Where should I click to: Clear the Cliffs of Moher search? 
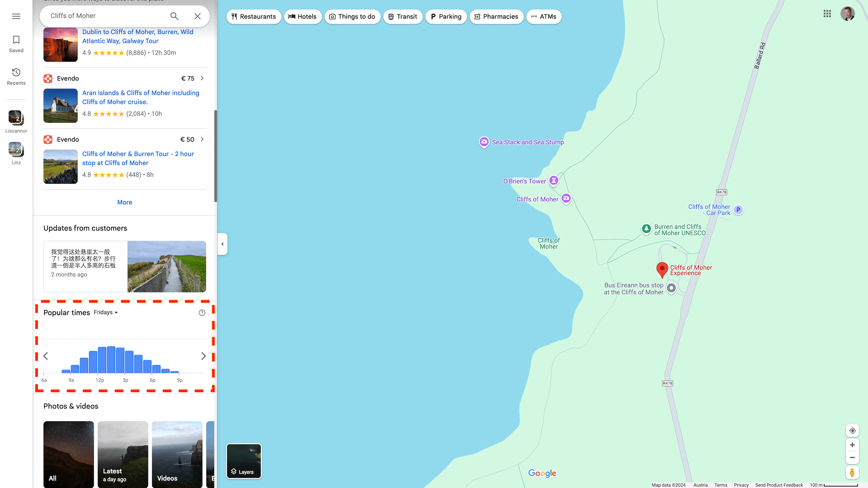click(198, 16)
